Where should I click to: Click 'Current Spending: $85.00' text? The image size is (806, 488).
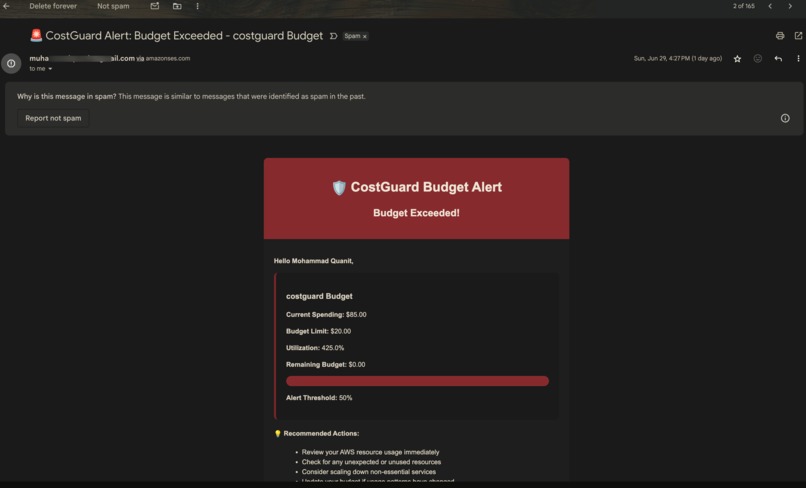[326, 315]
